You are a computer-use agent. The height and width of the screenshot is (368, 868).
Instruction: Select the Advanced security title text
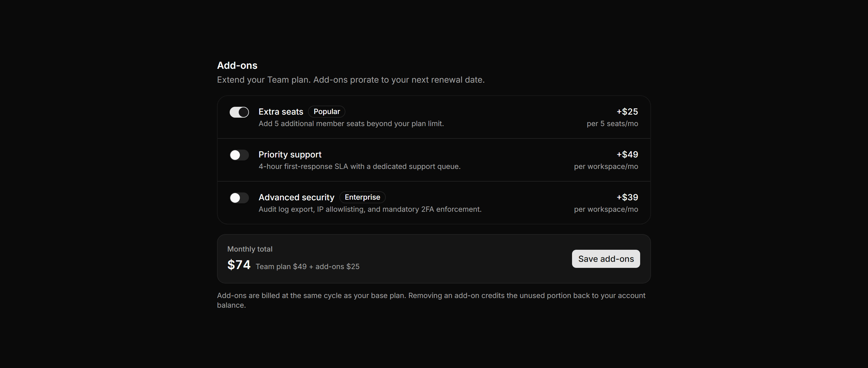point(296,197)
